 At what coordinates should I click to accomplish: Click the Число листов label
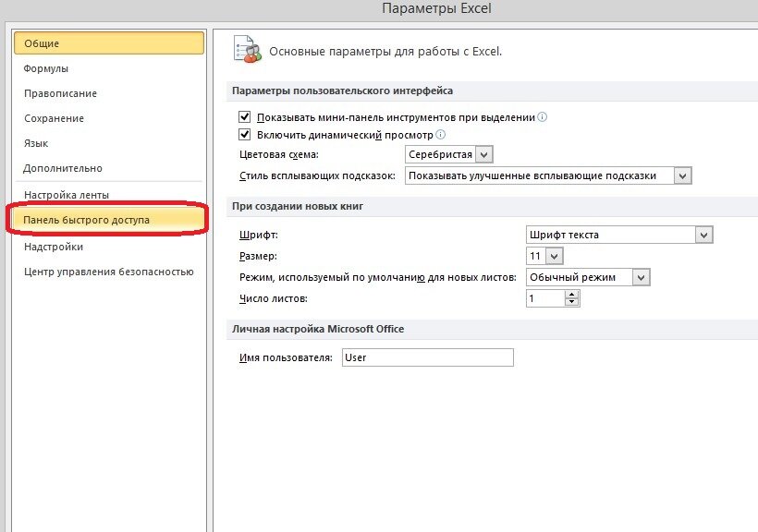click(274, 298)
